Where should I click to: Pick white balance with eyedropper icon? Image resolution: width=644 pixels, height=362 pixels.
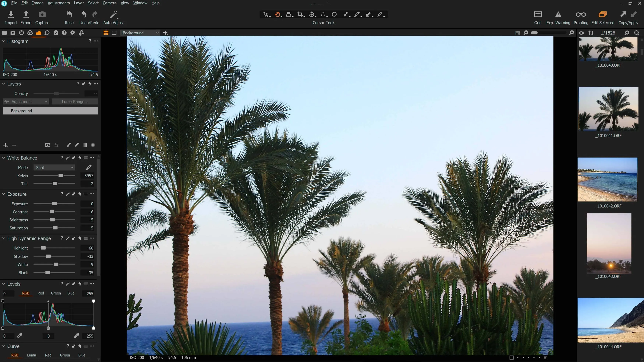tap(89, 167)
